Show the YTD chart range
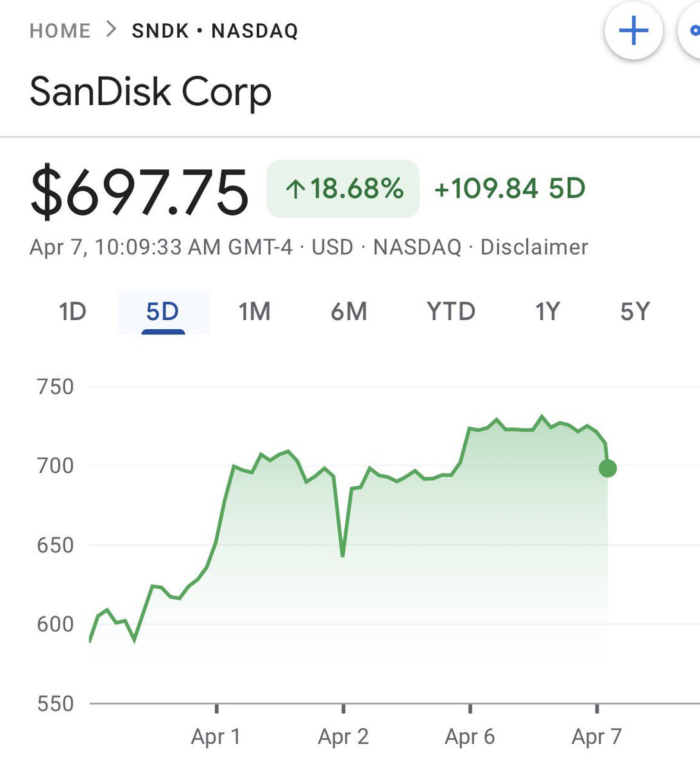This screenshot has height=770, width=700. click(x=450, y=312)
